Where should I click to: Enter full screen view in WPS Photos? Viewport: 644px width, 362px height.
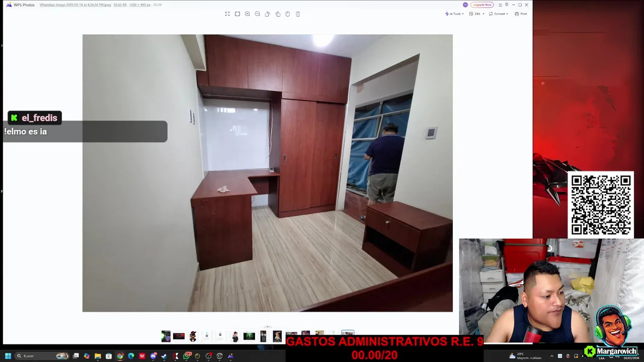point(227,14)
